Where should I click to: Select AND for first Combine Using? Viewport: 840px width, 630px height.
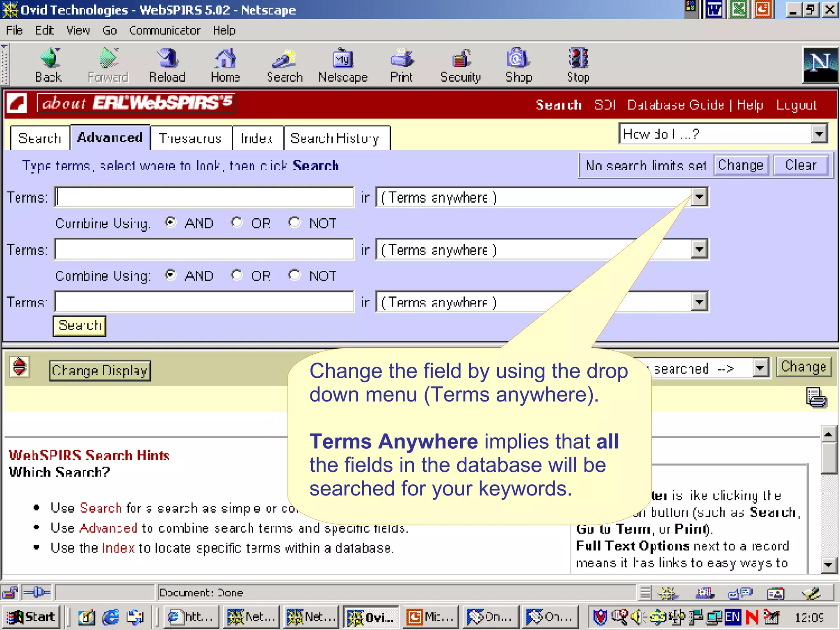(x=170, y=222)
